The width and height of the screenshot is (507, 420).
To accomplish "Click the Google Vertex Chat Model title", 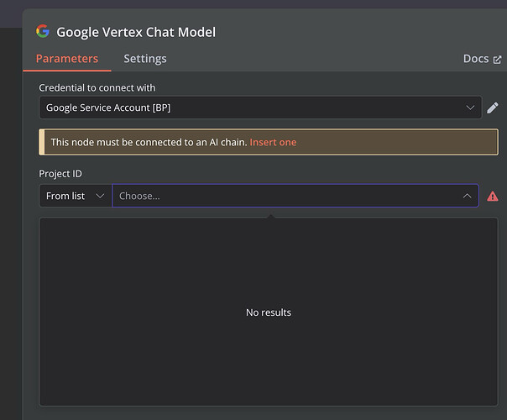I will pyautogui.click(x=136, y=32).
